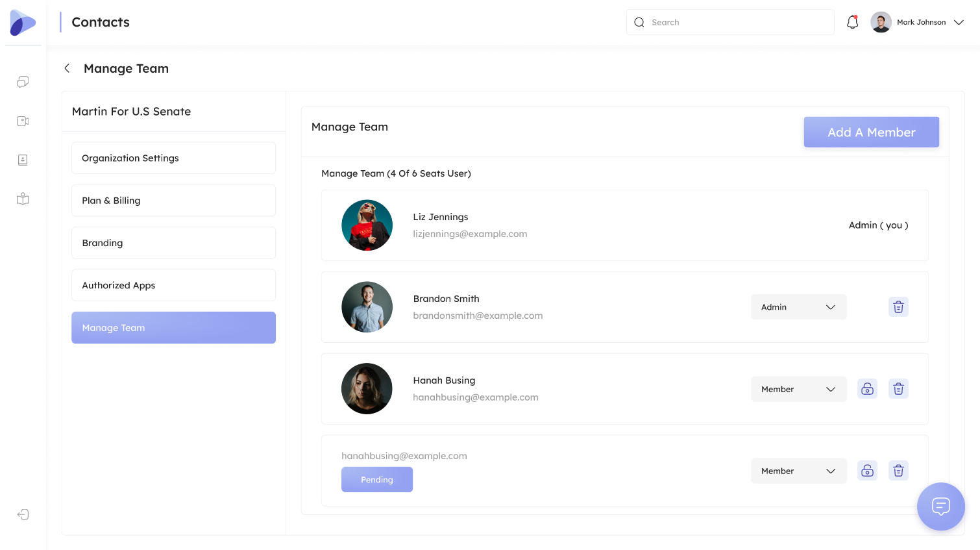Image resolution: width=980 pixels, height=550 pixels.
Task: Expand the Mark Johnson account menu chevron
Action: tap(959, 22)
